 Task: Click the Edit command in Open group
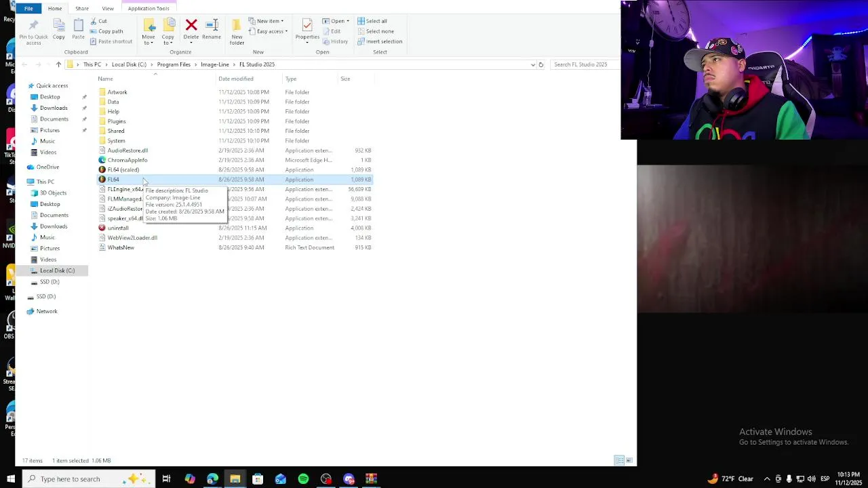point(332,31)
